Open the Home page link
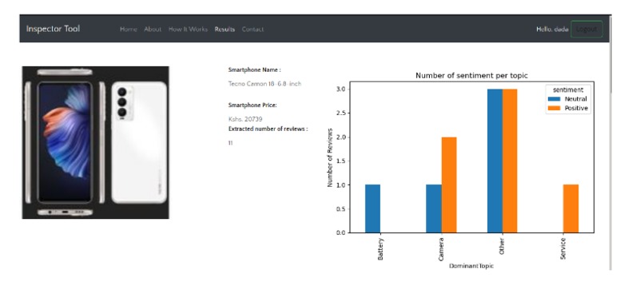This screenshot has width=644, height=290. (129, 30)
